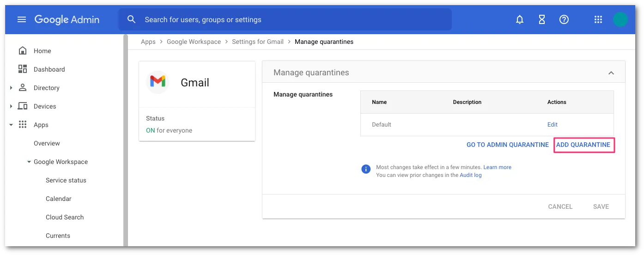Screen dimensions: 644x255
Task: Open the Google apps grid launcher
Action: (x=598, y=19)
